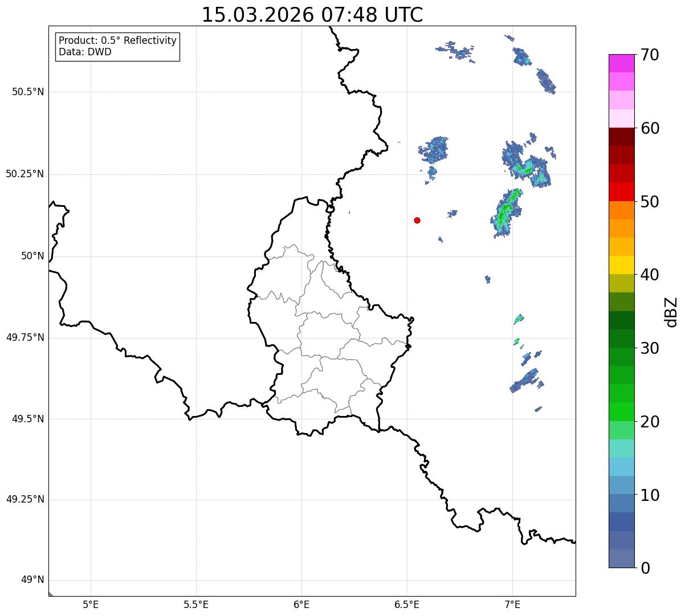
Task: Click the 7°E longitude label
Action: coord(512,605)
